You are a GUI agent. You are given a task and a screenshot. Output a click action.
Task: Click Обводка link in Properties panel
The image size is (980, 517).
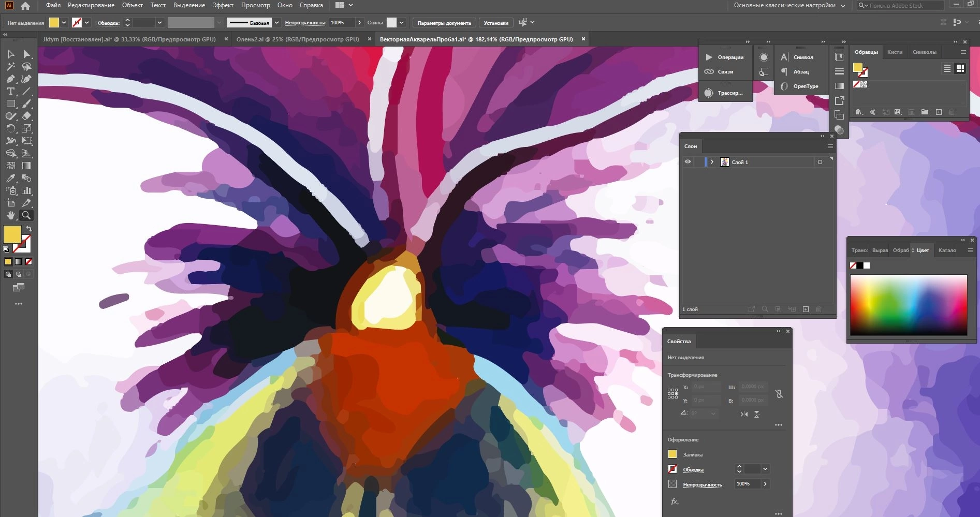[x=693, y=470]
